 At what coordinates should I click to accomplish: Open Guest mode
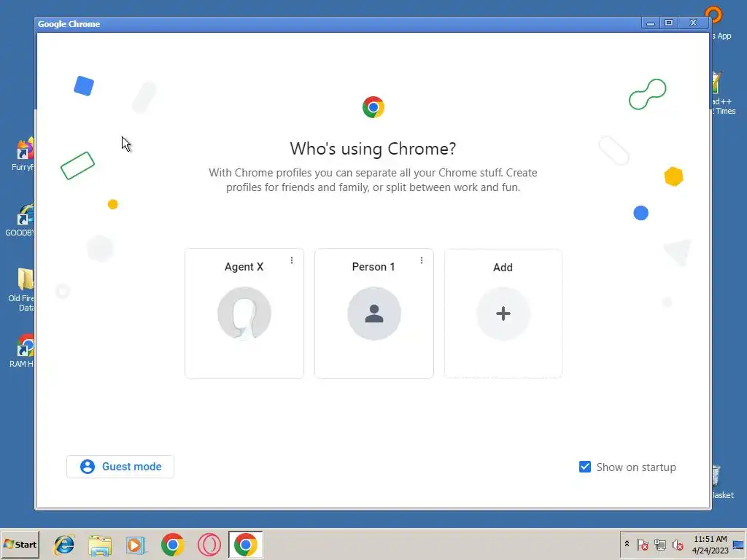click(120, 467)
